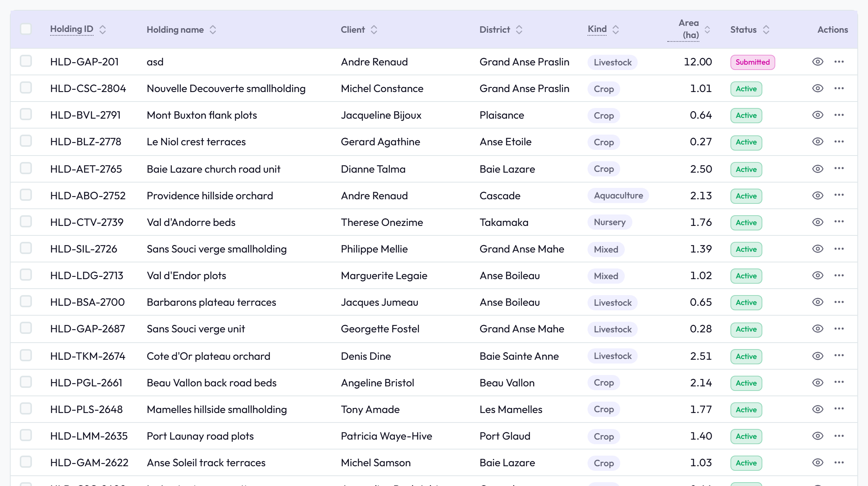Sort table by Holding name
868x486 pixels.
213,30
